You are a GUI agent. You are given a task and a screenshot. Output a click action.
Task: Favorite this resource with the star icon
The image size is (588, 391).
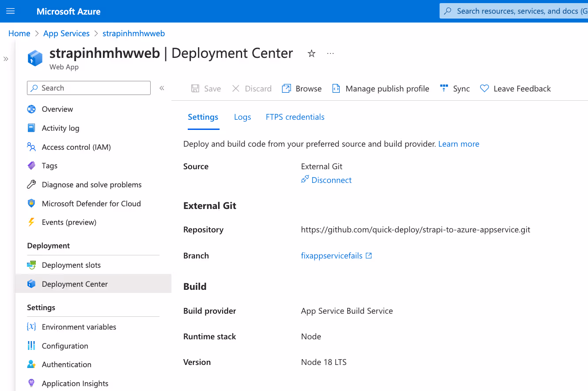[x=311, y=53]
